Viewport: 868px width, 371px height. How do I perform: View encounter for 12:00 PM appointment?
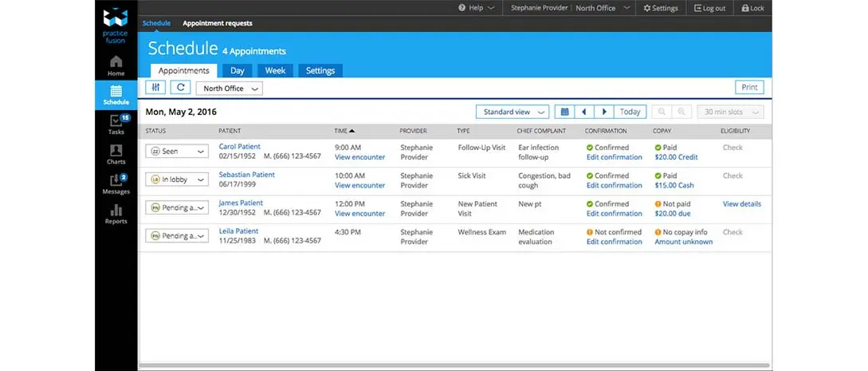click(359, 214)
